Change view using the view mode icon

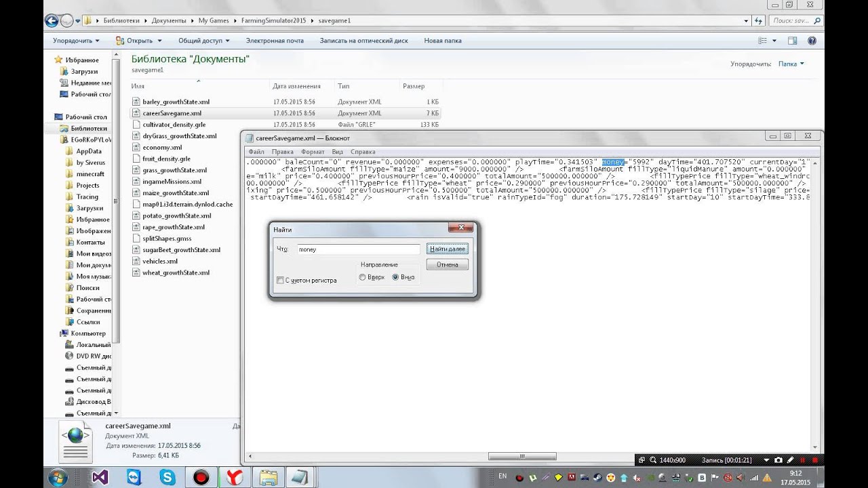click(763, 41)
